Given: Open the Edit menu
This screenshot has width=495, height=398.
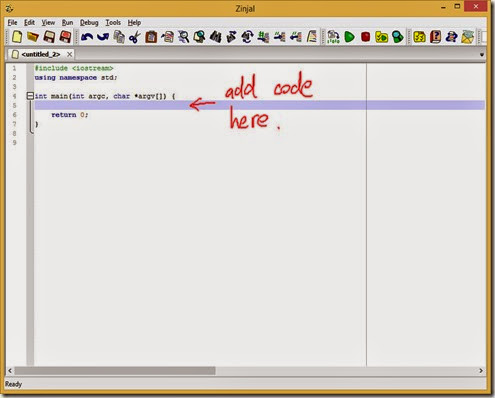Looking at the screenshot, I should [29, 22].
